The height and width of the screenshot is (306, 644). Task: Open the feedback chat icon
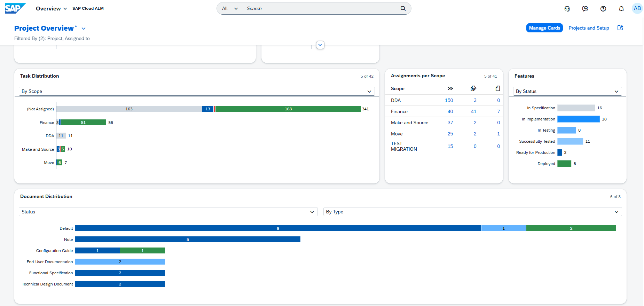pyautogui.click(x=585, y=9)
